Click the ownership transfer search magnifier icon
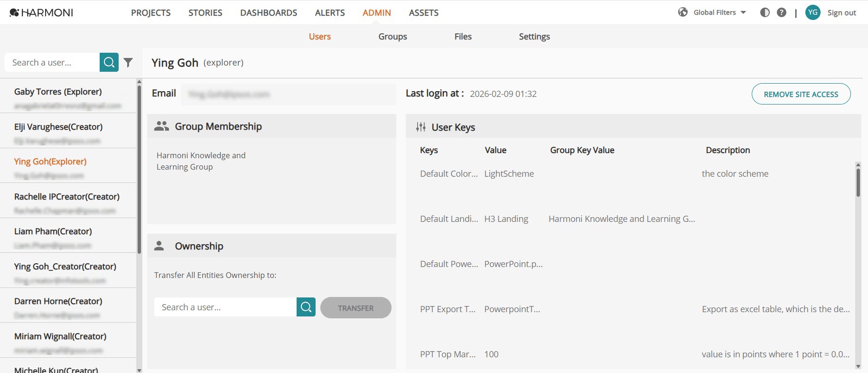Viewport: 868px width, 373px height. click(x=306, y=307)
